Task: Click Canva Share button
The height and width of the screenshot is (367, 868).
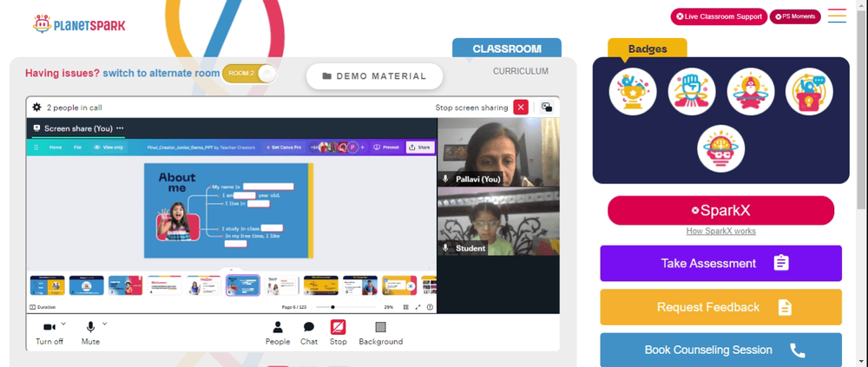Action: tap(420, 147)
